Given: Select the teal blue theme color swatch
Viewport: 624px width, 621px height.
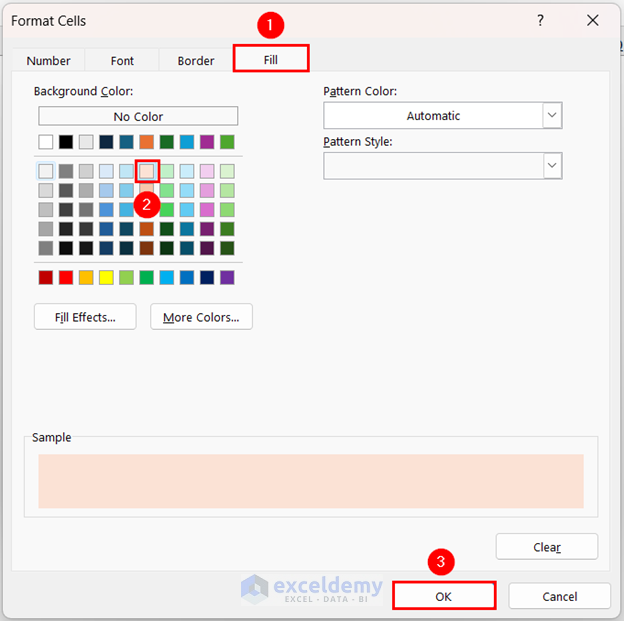Looking at the screenshot, I should click(x=126, y=142).
